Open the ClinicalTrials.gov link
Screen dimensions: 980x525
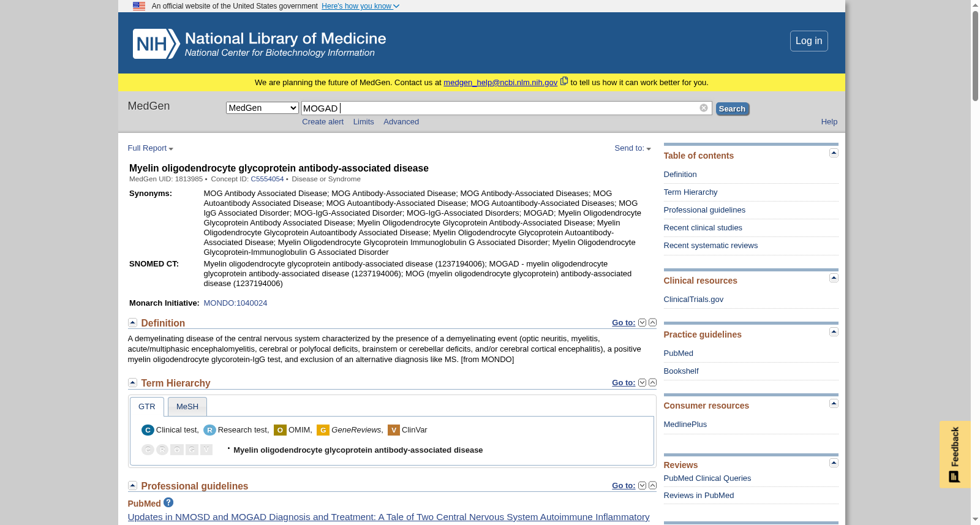(x=693, y=300)
